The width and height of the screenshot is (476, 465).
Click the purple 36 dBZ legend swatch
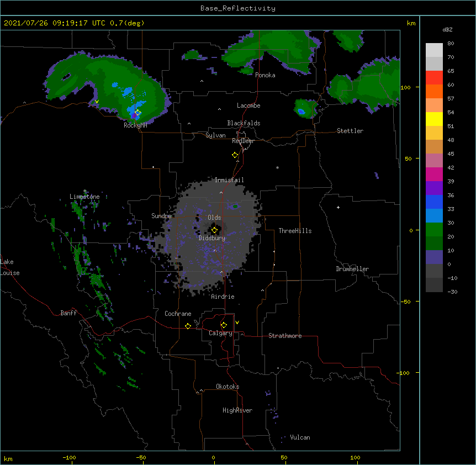point(434,188)
